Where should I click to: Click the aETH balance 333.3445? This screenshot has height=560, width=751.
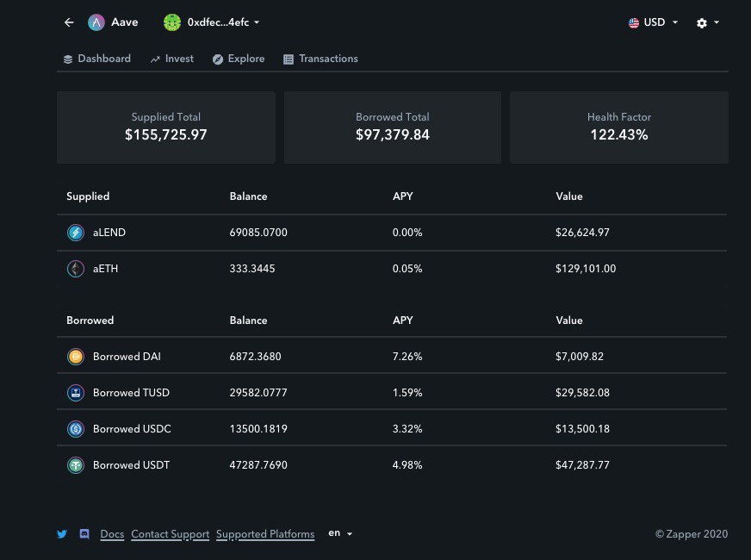[x=252, y=269]
